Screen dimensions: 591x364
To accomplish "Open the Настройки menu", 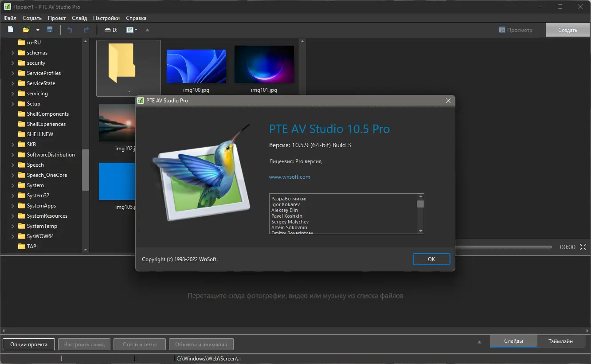I will [106, 18].
